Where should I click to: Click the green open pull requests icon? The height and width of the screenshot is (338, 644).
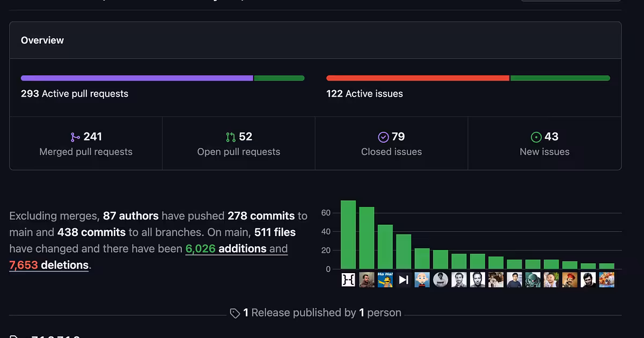[x=231, y=137]
